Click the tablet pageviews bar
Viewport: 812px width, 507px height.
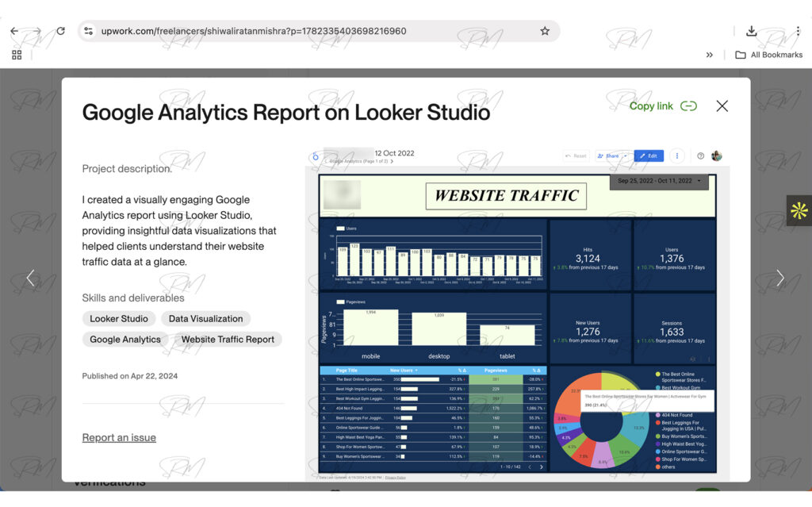tap(507, 336)
